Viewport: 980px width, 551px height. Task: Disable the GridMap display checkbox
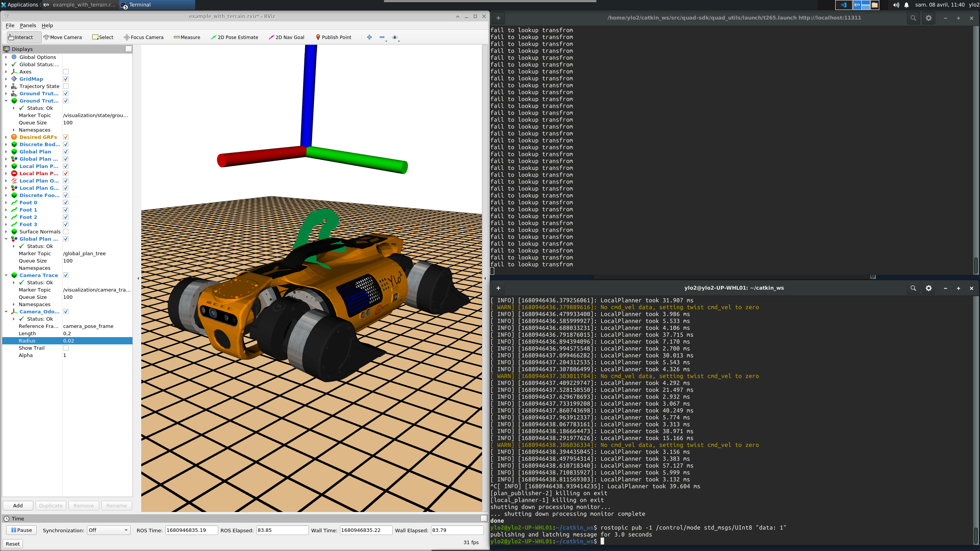[66, 79]
